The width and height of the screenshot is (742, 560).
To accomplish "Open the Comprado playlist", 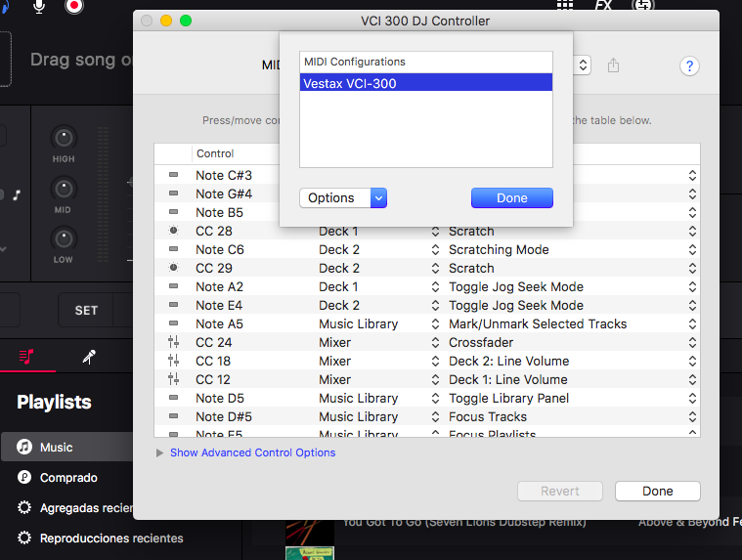I will click(x=67, y=478).
